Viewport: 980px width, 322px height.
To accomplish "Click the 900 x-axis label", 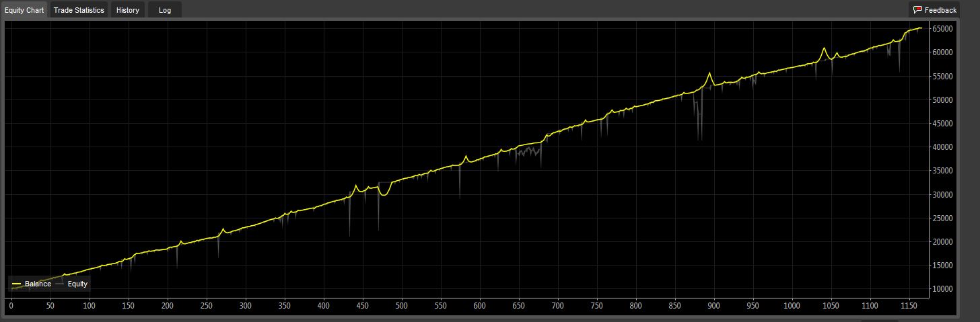I will [713, 306].
